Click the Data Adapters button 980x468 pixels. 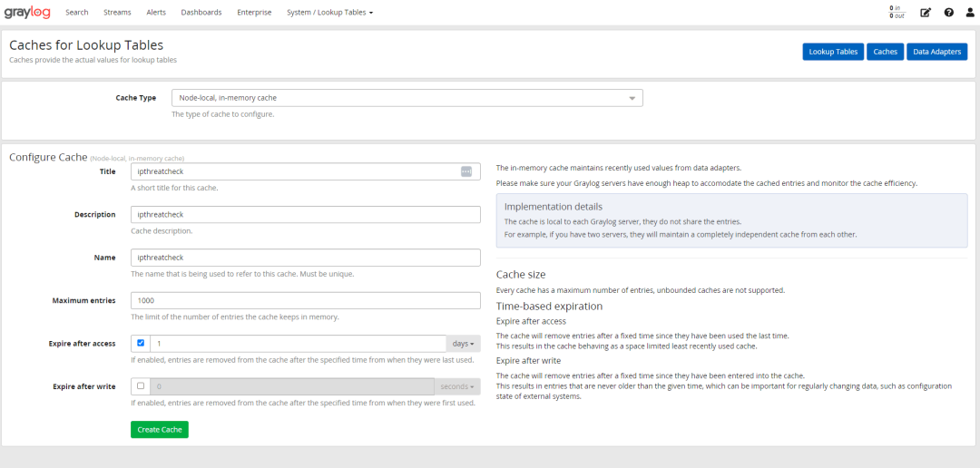click(x=936, y=52)
